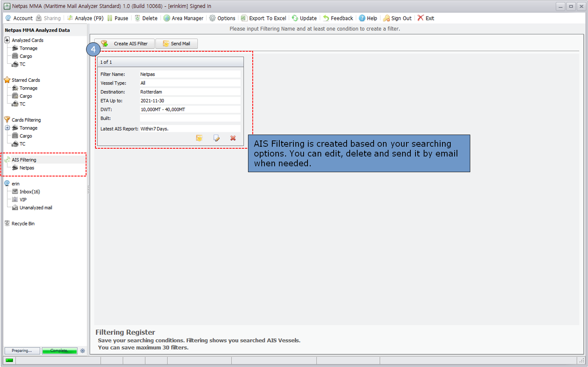Click the Send Mail button
The image size is (588, 367).
[176, 43]
